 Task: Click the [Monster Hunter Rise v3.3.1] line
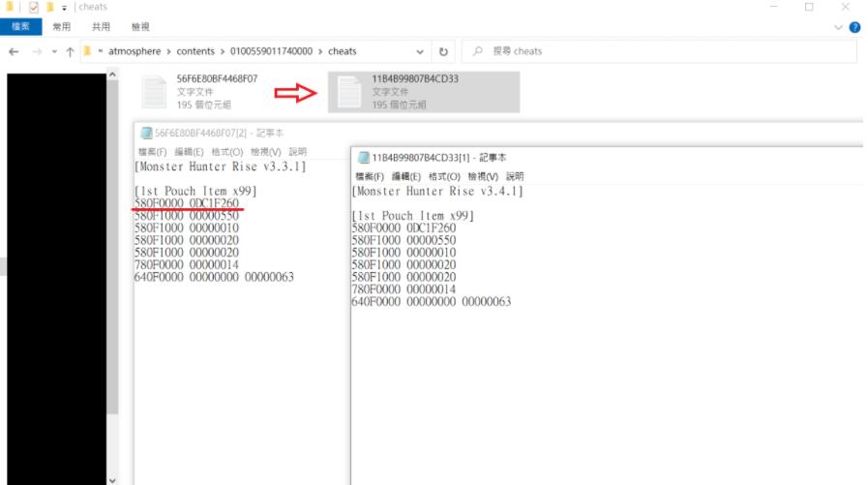point(220,167)
